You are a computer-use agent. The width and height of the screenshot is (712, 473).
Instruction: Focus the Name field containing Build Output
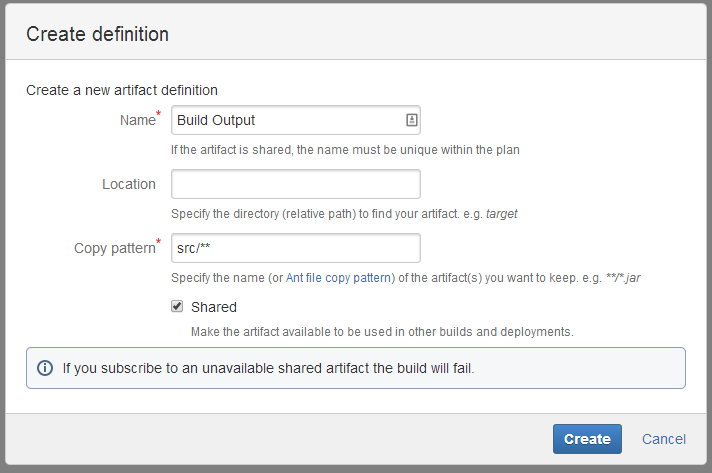pyautogui.click(x=287, y=120)
